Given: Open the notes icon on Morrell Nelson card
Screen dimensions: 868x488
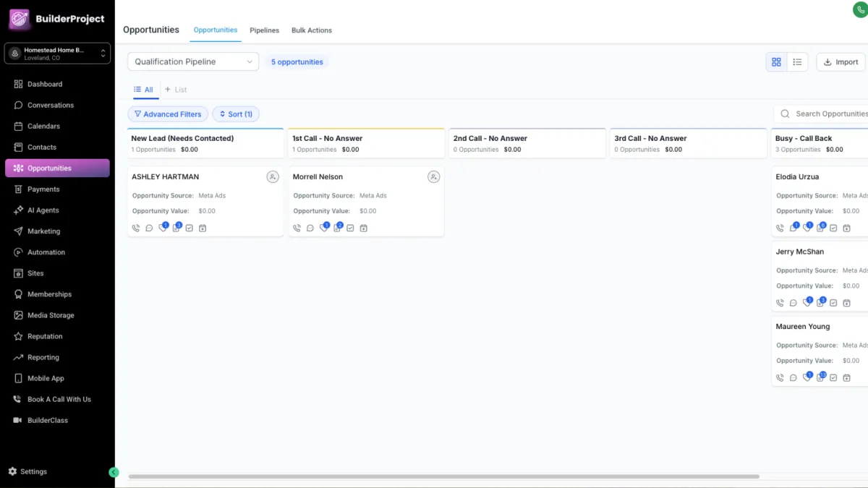Looking at the screenshot, I should point(337,228).
